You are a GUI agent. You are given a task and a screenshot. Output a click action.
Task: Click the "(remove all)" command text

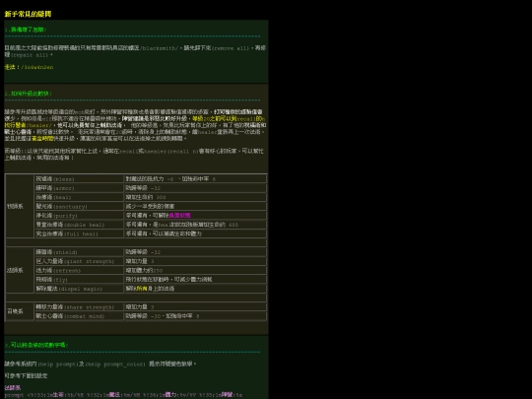231,48
